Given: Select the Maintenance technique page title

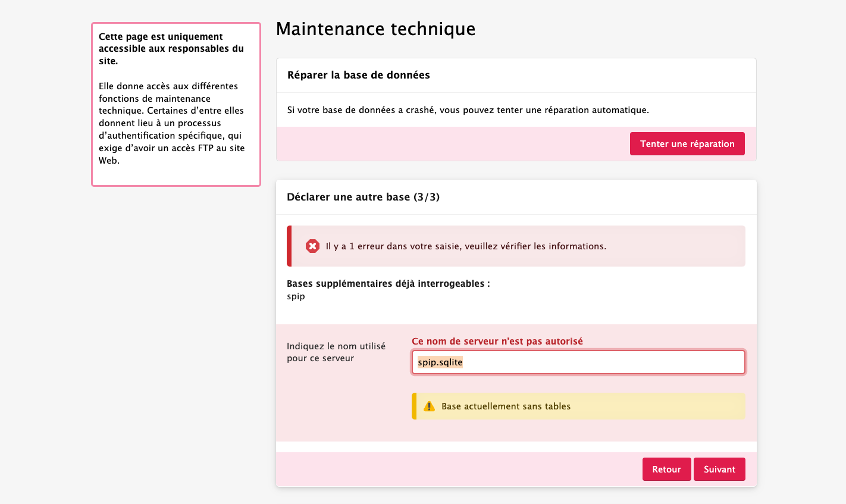Looking at the screenshot, I should tap(376, 29).
